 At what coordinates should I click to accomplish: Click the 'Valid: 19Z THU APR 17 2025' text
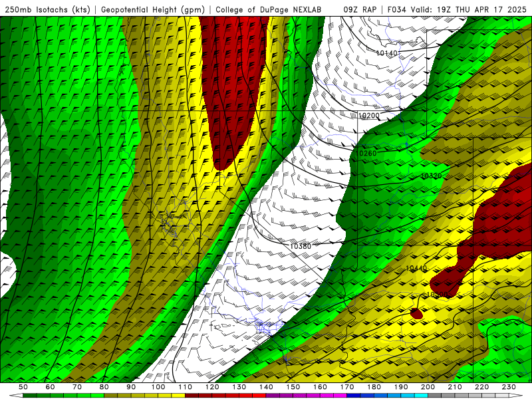tap(469, 10)
